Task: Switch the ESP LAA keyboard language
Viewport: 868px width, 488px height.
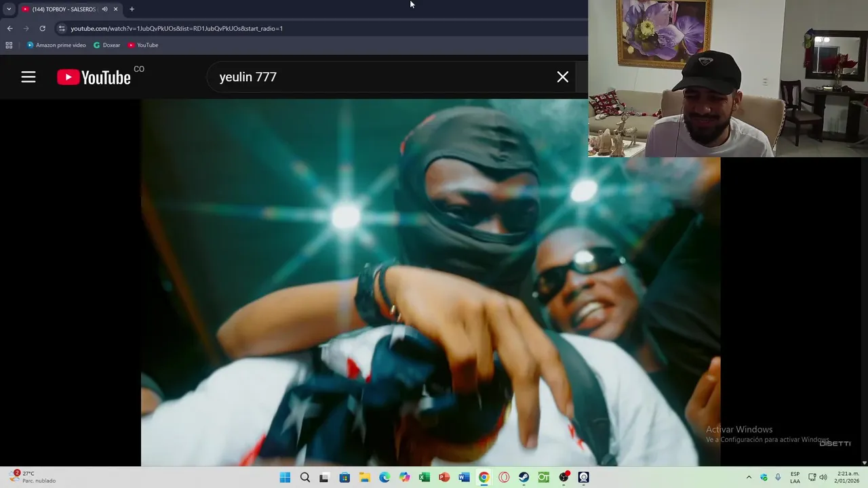Action: 795,477
